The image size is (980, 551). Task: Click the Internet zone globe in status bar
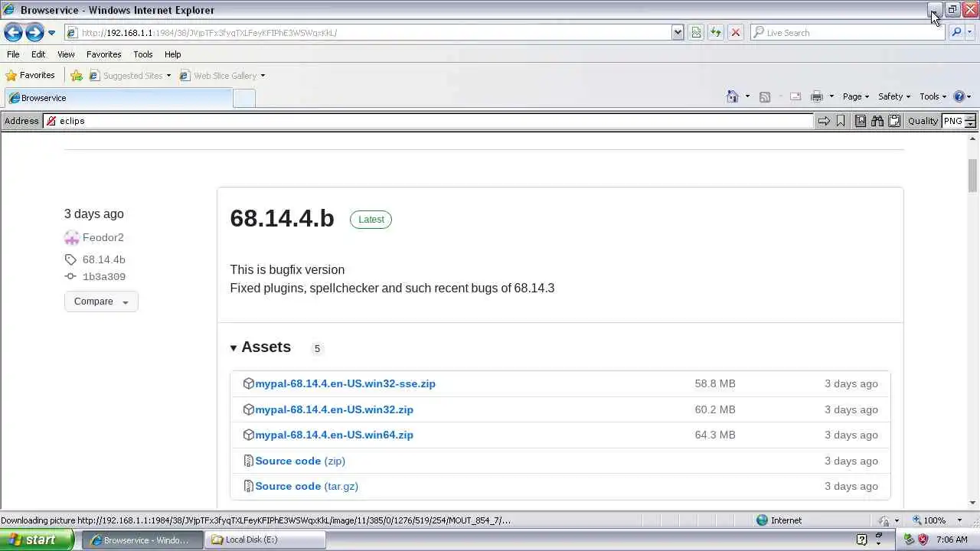(x=762, y=520)
